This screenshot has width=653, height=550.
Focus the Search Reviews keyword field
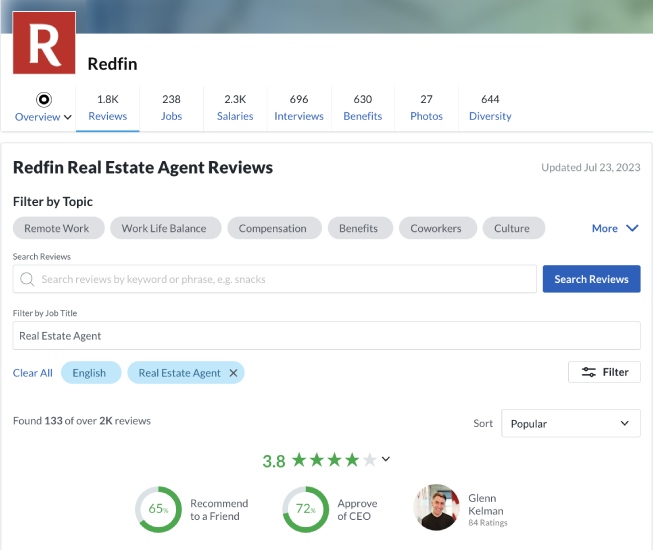[274, 279]
